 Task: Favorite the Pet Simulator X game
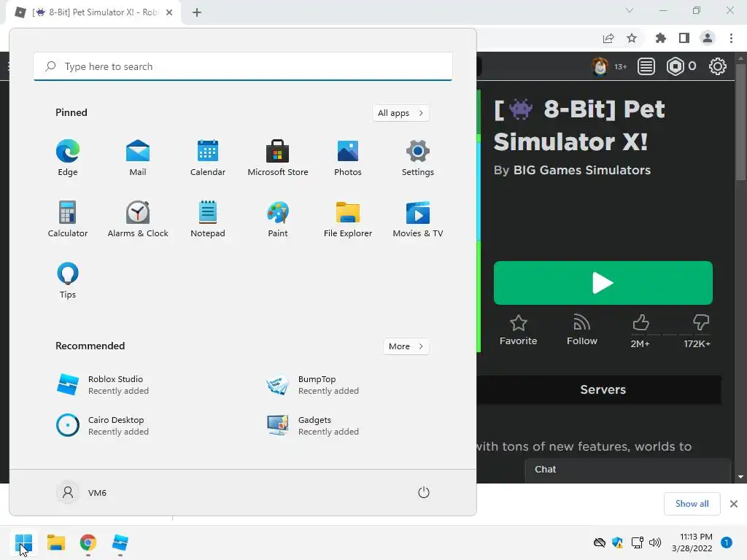(519, 330)
